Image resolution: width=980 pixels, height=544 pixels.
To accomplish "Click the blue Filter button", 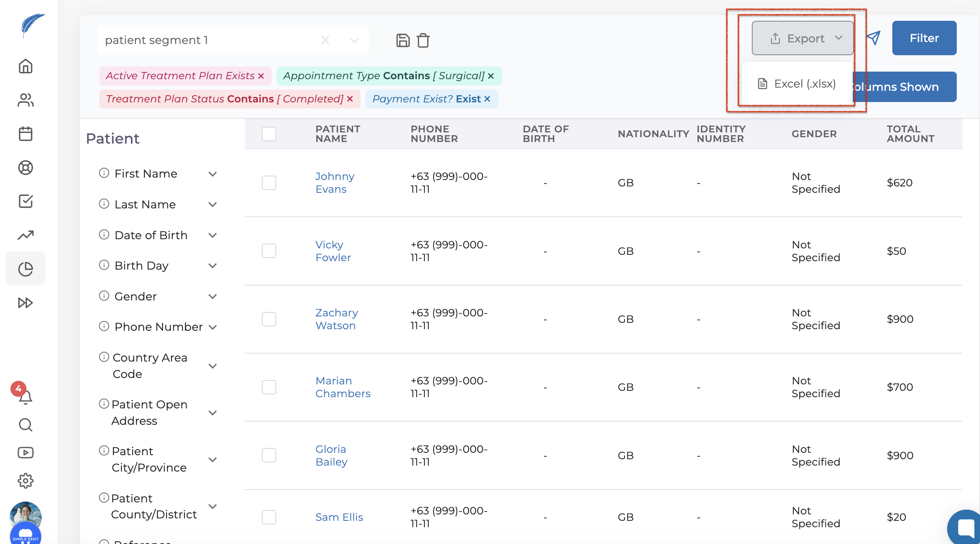I will (924, 38).
